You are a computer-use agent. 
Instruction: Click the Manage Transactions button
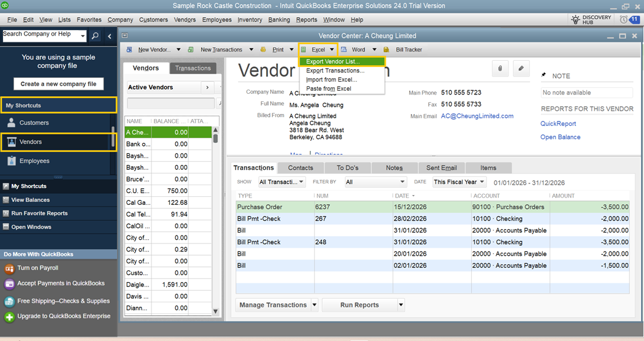[x=273, y=305]
